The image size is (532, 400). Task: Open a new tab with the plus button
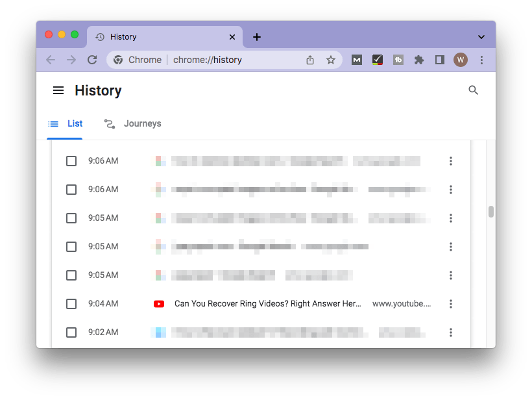coord(256,37)
